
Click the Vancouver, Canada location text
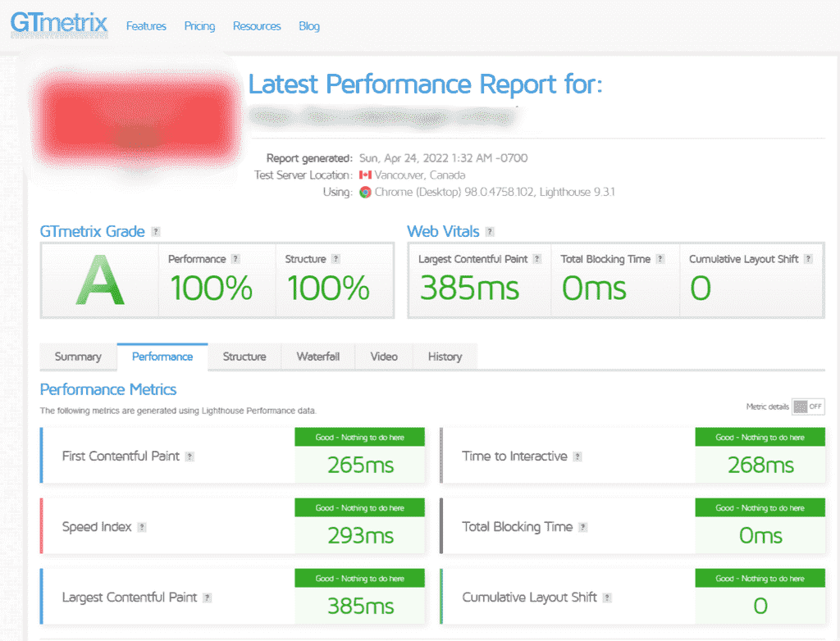(x=419, y=175)
